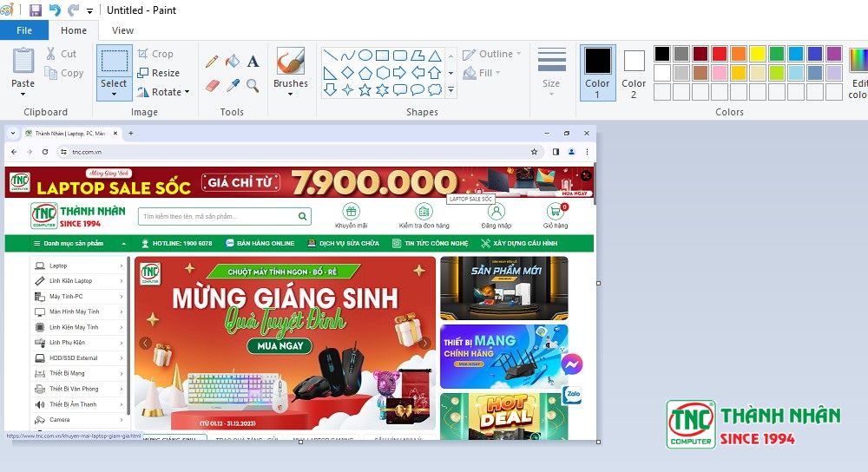Select the Pencil tool

click(212, 61)
